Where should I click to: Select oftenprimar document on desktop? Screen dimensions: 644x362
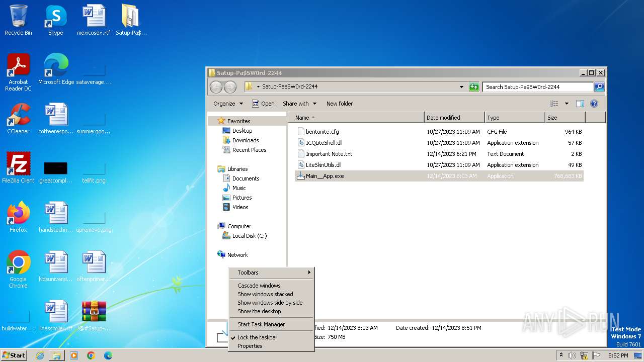[x=94, y=266]
